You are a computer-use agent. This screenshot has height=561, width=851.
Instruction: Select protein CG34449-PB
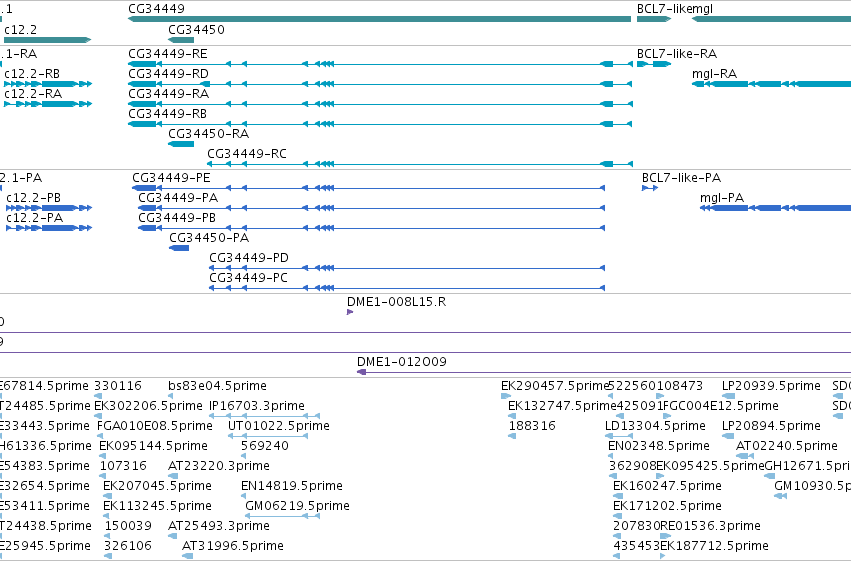[x=372, y=228]
